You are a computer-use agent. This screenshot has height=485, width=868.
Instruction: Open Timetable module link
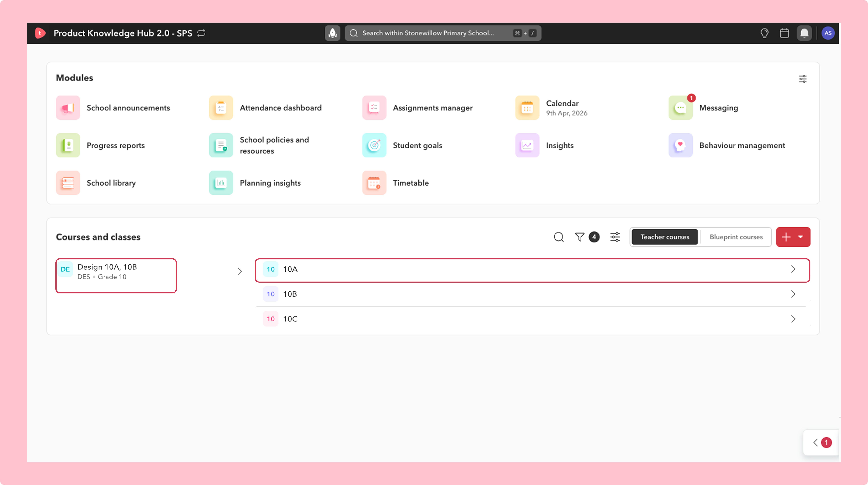[x=411, y=183]
